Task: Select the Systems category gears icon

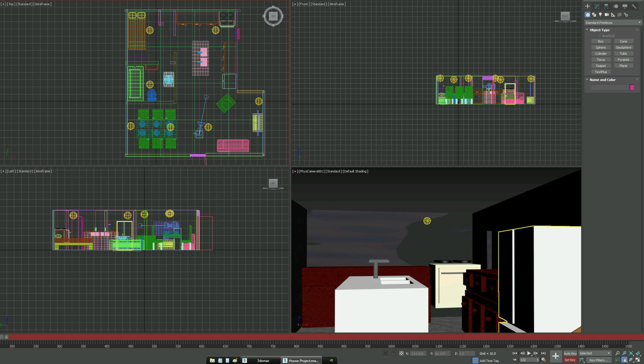Action: pos(626,15)
